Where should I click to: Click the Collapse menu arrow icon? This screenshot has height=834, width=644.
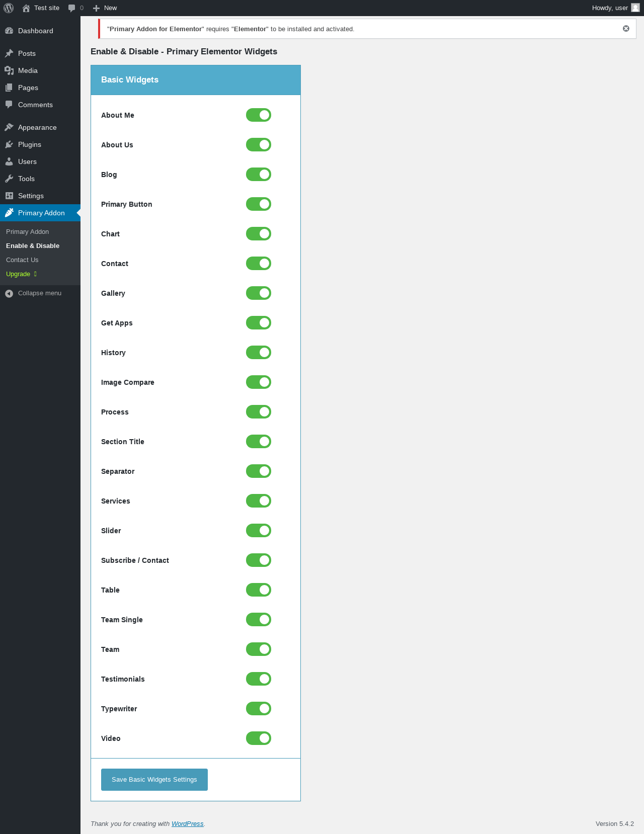tap(9, 293)
